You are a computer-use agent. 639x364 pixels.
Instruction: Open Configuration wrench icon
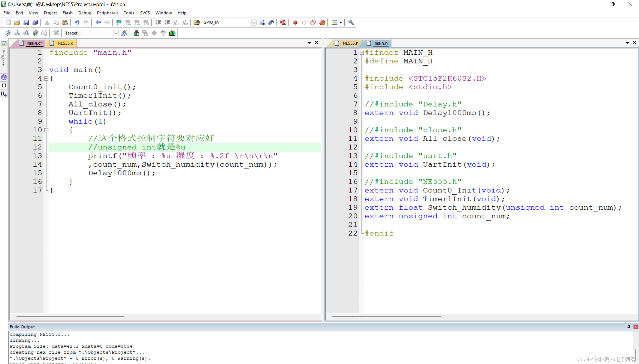point(351,22)
